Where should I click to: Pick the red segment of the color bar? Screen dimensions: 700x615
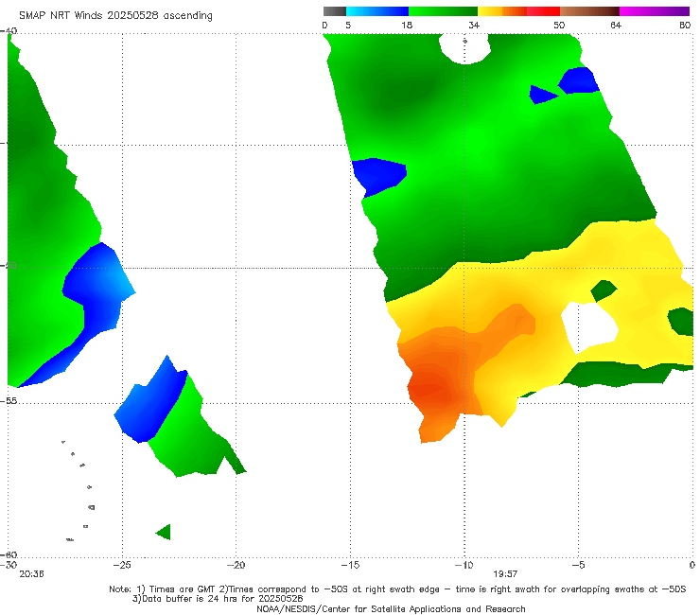(x=543, y=11)
